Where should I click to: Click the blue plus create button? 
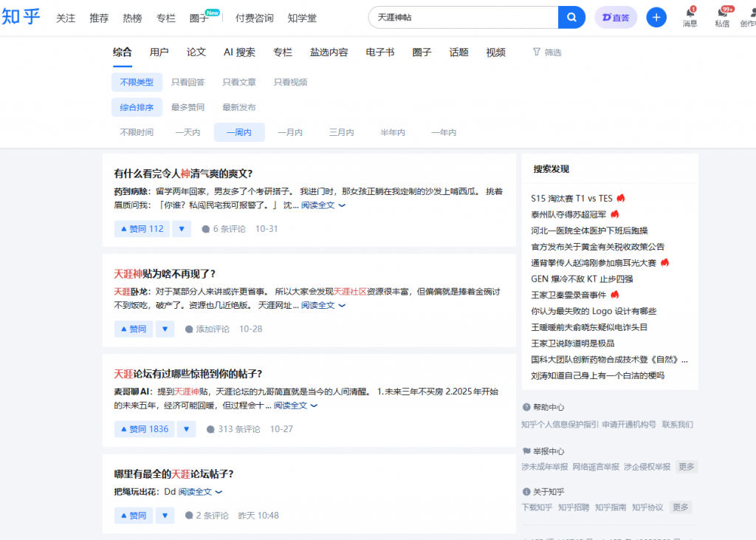click(656, 17)
